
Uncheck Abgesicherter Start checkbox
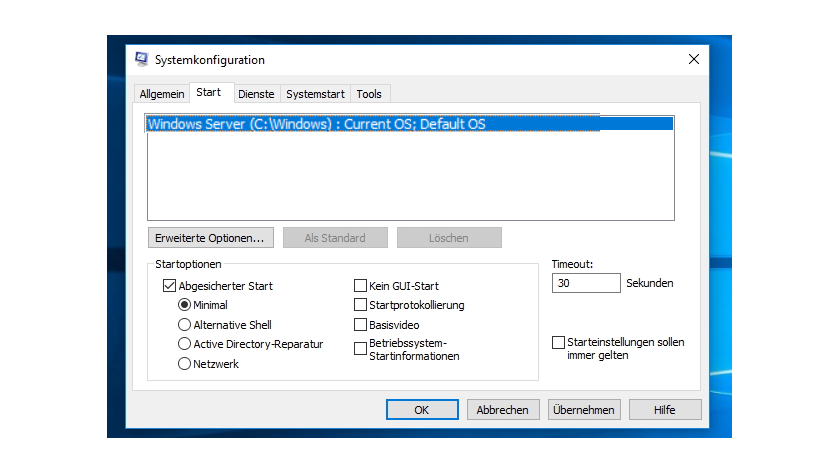169,286
